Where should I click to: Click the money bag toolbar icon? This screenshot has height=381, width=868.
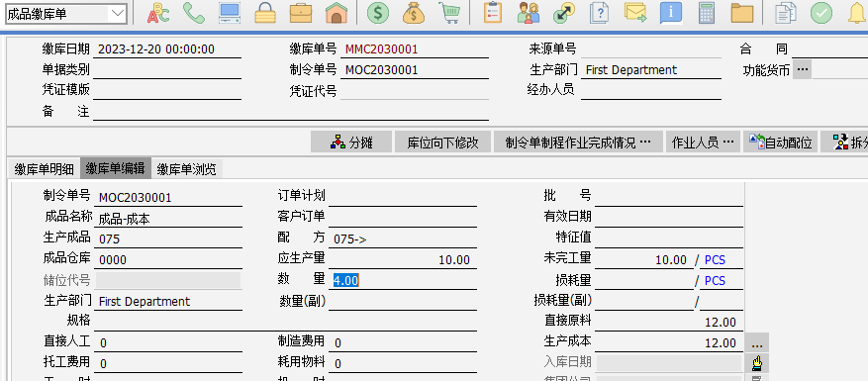pos(414,13)
